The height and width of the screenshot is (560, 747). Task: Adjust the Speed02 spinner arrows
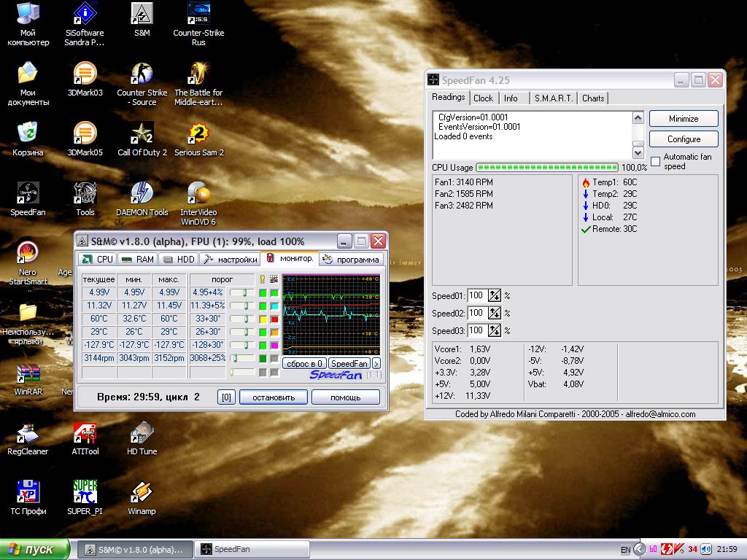tap(495, 313)
